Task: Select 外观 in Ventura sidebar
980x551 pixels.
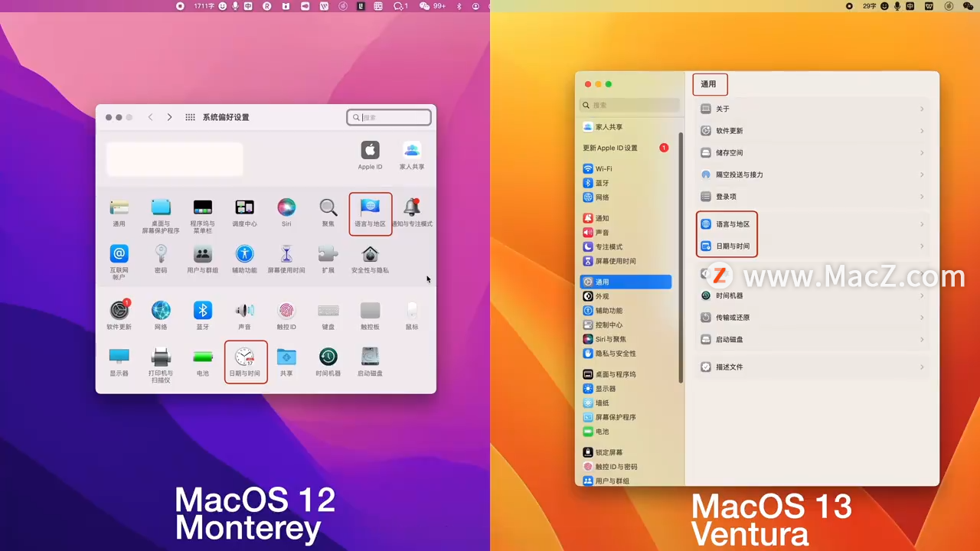Action: 596,296
